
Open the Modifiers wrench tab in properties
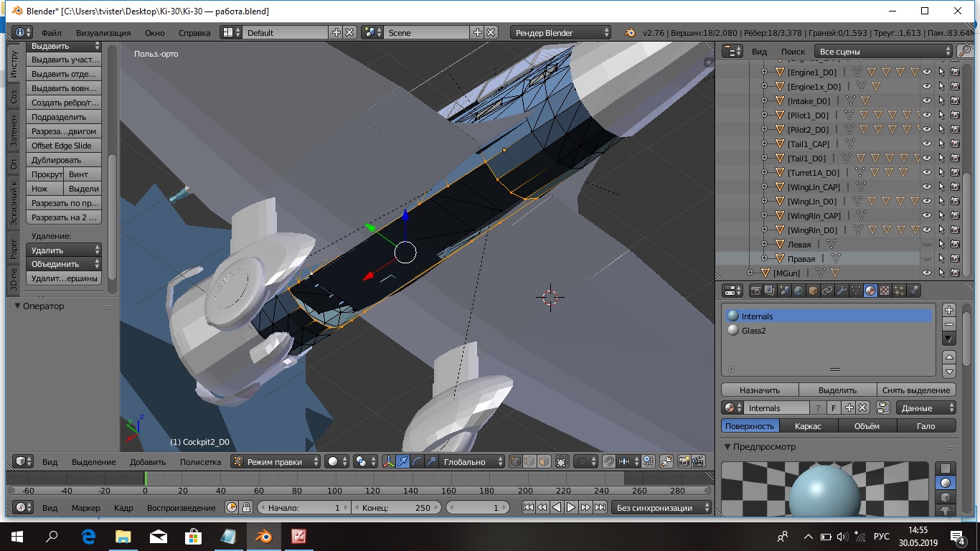pos(842,291)
